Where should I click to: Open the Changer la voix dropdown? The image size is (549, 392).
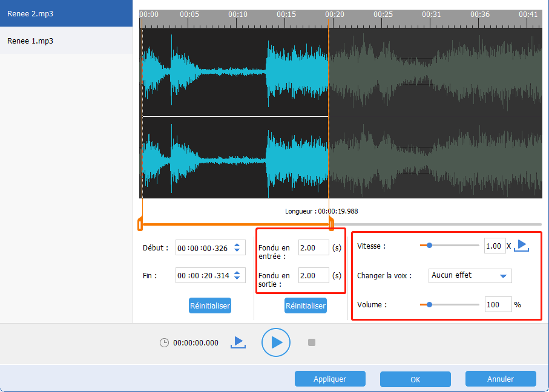(x=470, y=275)
